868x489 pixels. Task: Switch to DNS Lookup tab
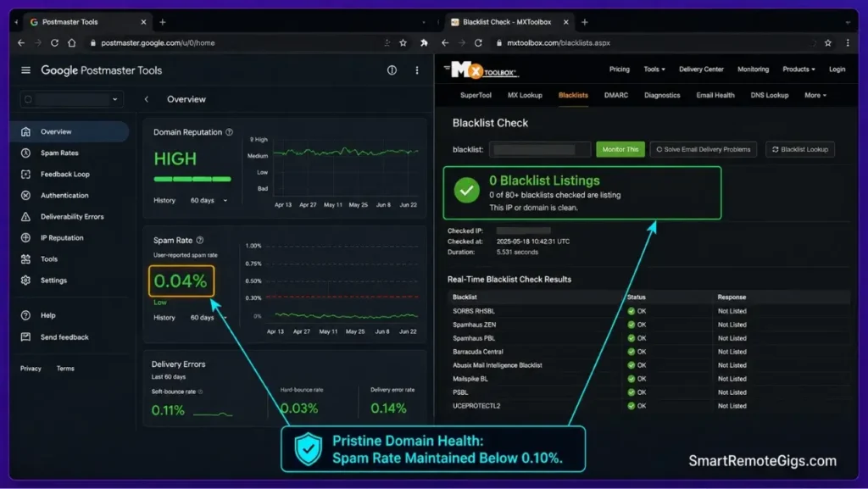point(770,95)
